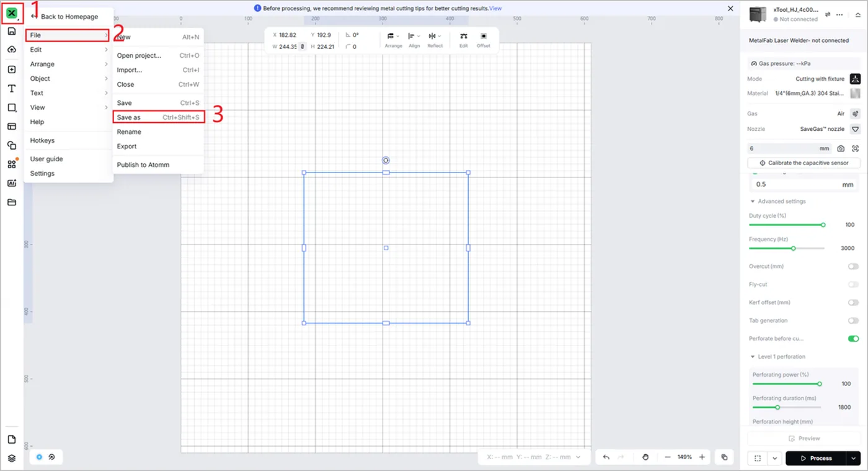Select the rectangle shape tool
This screenshot has height=471, width=868.
[11, 107]
